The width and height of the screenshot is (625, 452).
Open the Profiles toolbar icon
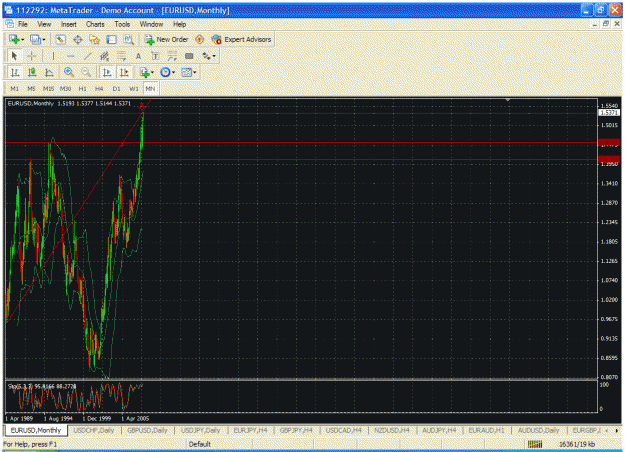[35, 39]
